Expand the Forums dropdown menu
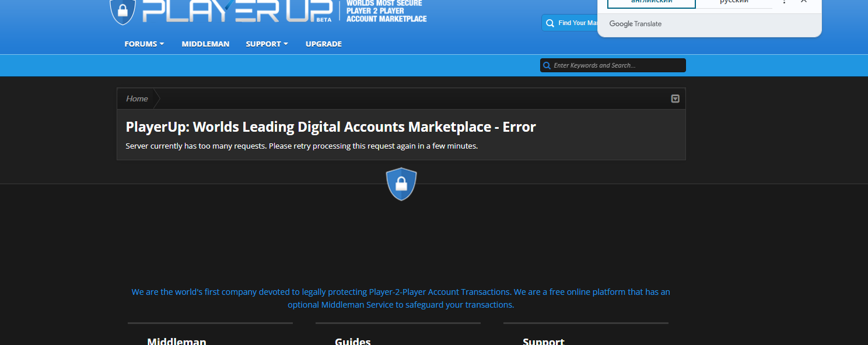868x345 pixels. [x=144, y=44]
